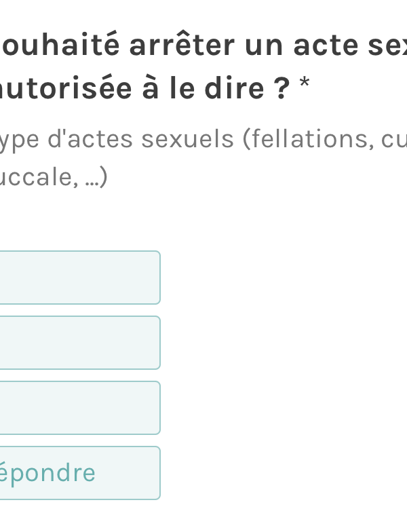Click the required asterisk after the question
Image resolution: width=407 pixels, height=532 pixels.
point(305,85)
